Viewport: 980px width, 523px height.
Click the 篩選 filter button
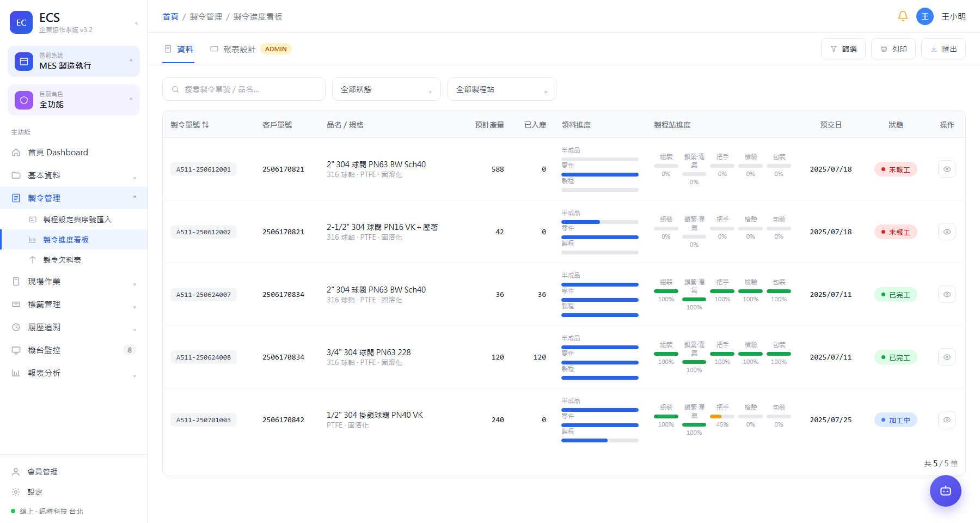(x=843, y=49)
